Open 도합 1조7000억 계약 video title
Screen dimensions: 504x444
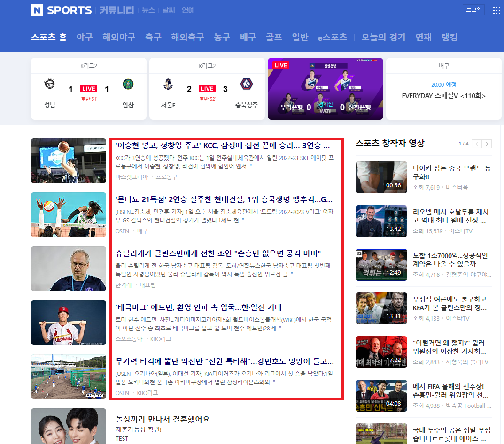[x=450, y=260]
